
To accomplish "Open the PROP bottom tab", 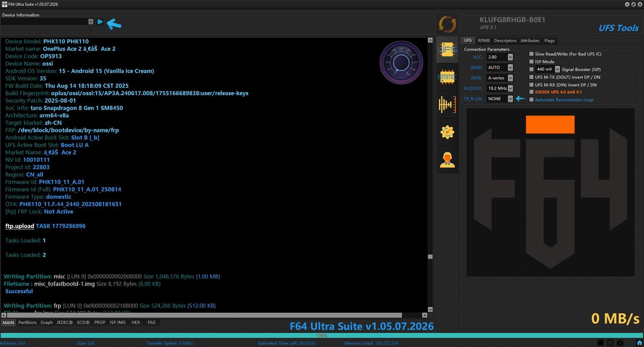I will [100, 322].
